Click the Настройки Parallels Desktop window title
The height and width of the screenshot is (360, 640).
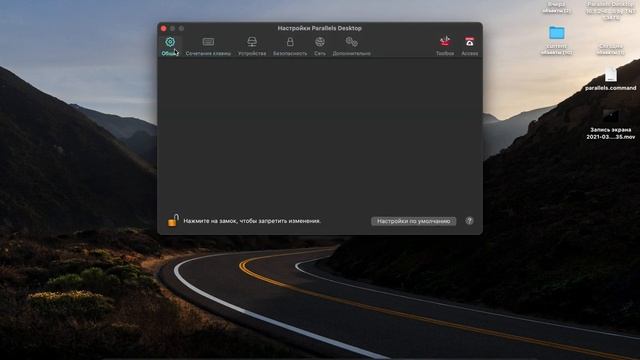point(320,28)
